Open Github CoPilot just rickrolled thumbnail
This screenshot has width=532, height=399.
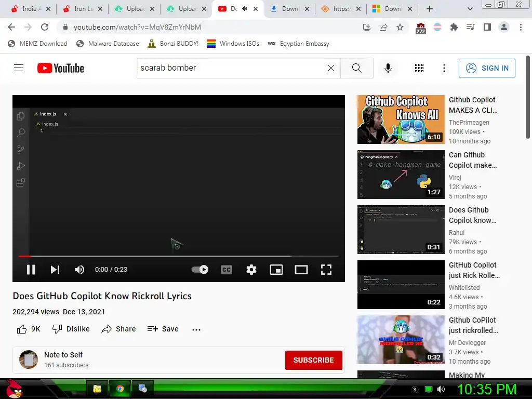pos(401,340)
